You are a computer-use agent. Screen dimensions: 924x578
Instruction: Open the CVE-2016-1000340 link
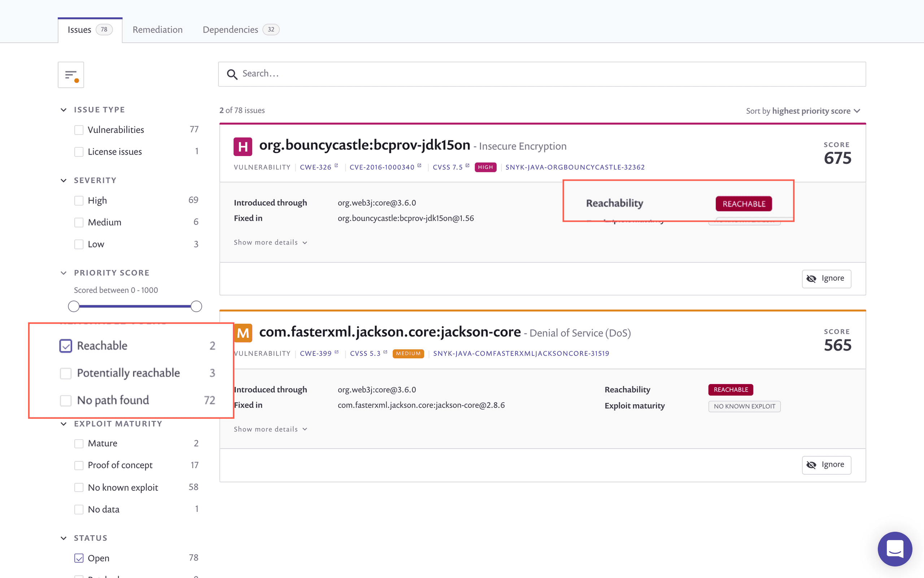point(382,167)
